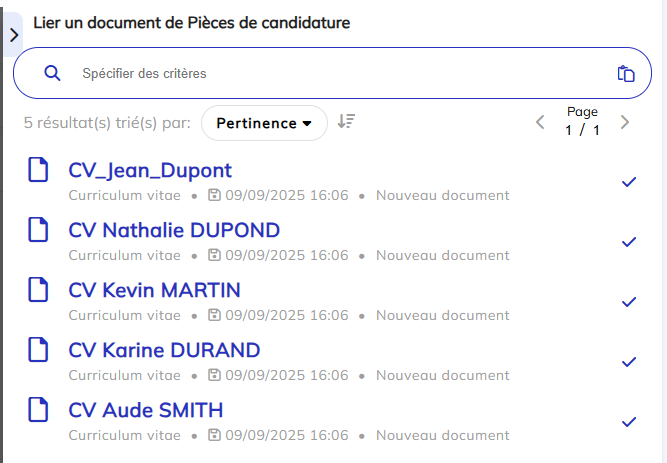Click the file icon next to CV Kevin MARTIN
The image size is (667, 463).
tap(38, 289)
